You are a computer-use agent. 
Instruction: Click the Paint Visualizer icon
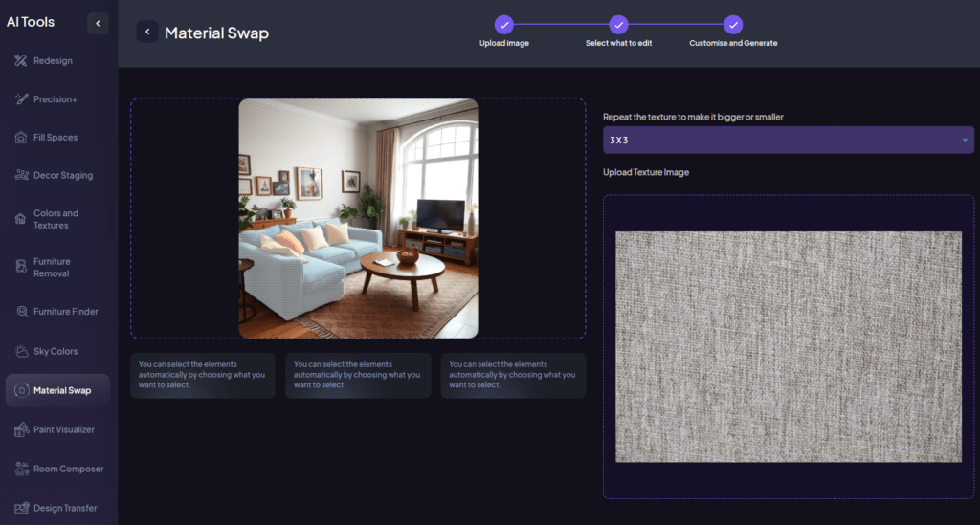tap(21, 429)
